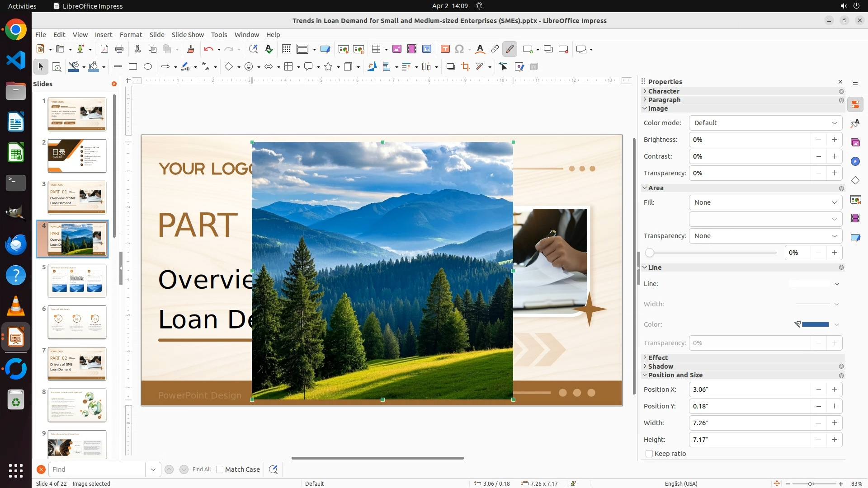This screenshot has height=488, width=868.
Task: Select slide 7 thumbnail
Action: click(77, 364)
